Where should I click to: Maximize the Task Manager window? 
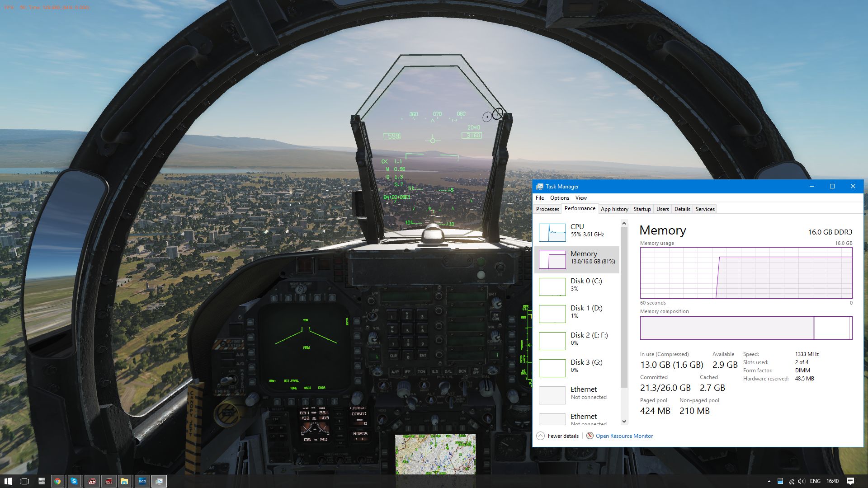832,187
